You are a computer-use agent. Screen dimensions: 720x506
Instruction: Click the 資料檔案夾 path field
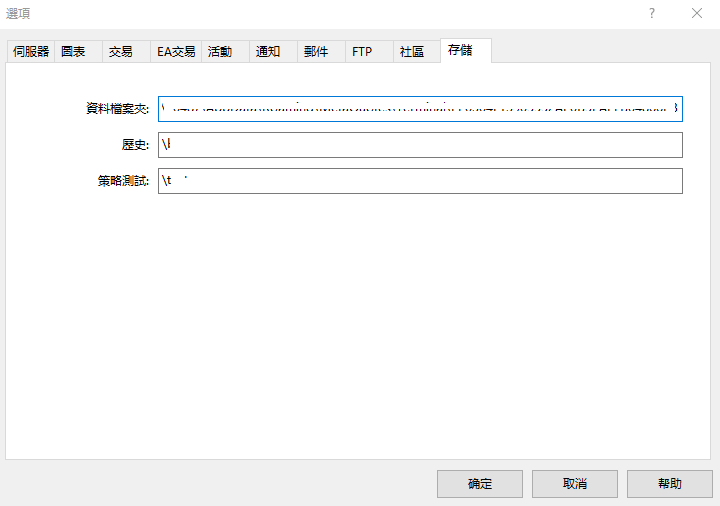[x=420, y=109]
